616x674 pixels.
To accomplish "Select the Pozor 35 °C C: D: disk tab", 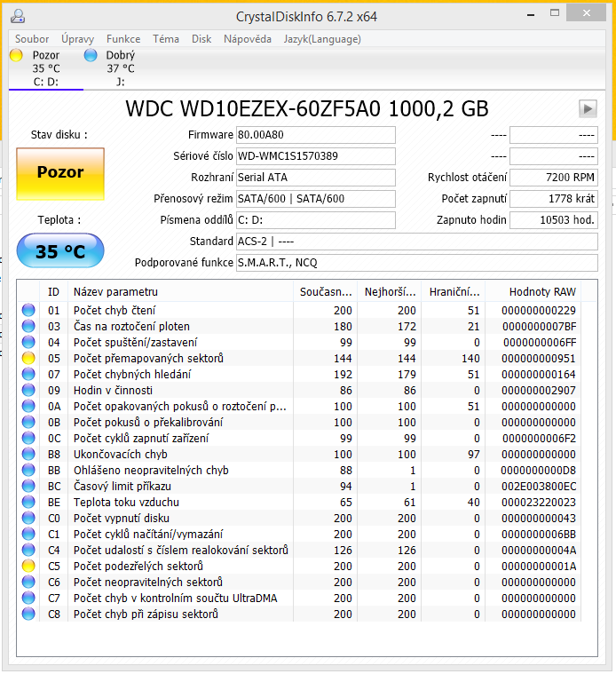I will 46,68.
